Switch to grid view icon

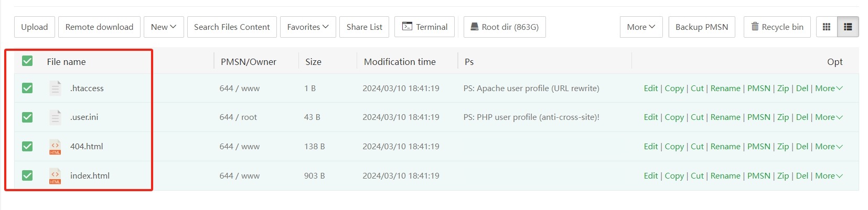tap(827, 27)
